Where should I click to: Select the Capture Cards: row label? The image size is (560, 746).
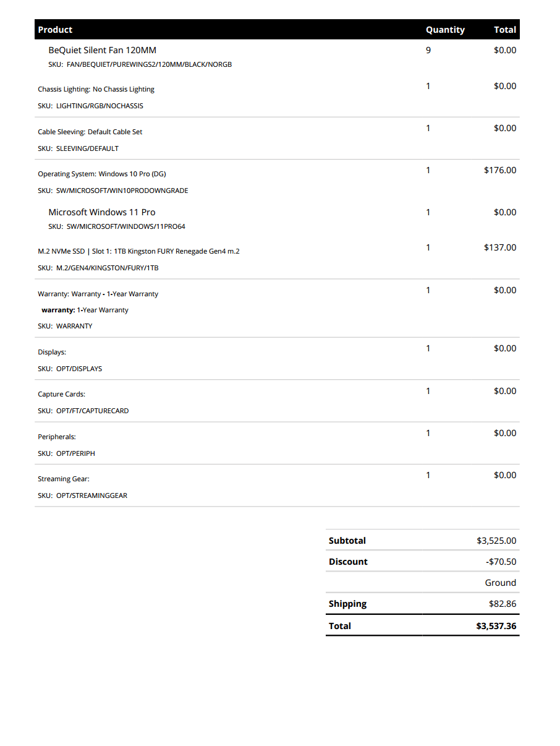61,394
